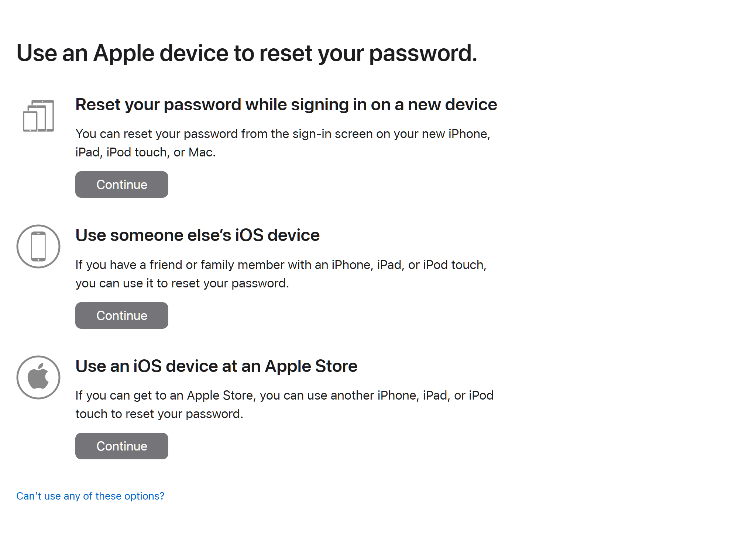Click the word "Mac" in first description
The image size is (756, 549).
click(200, 152)
